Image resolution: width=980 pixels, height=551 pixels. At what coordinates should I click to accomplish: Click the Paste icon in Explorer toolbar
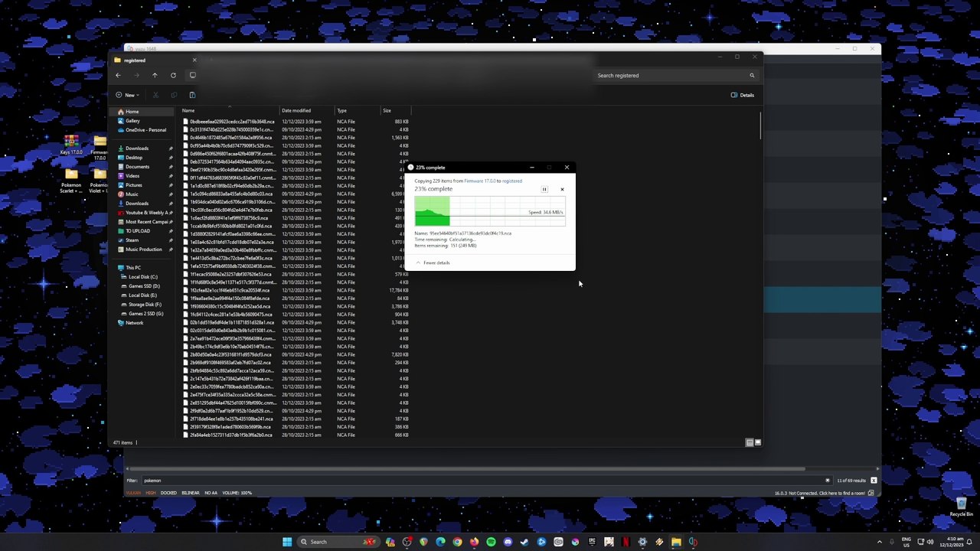click(x=192, y=95)
